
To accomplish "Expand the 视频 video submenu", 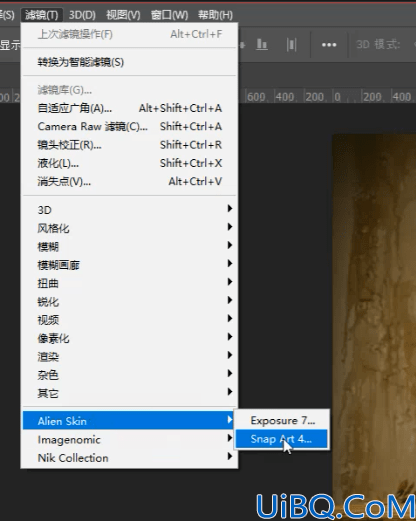I will 129,320.
